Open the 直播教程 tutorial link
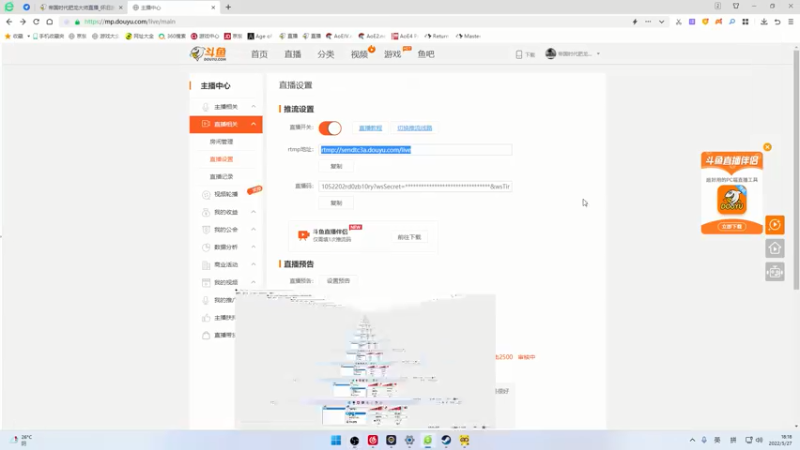This screenshot has height=450, width=800. [x=370, y=128]
